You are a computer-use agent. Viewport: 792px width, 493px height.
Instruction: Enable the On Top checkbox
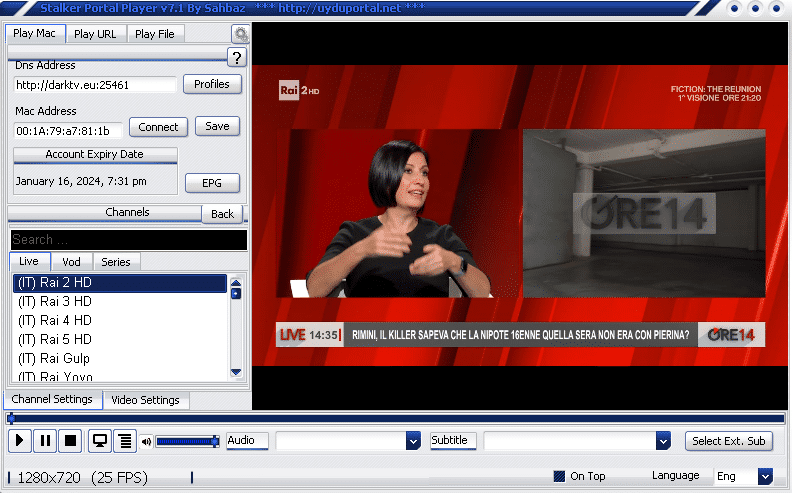(560, 477)
